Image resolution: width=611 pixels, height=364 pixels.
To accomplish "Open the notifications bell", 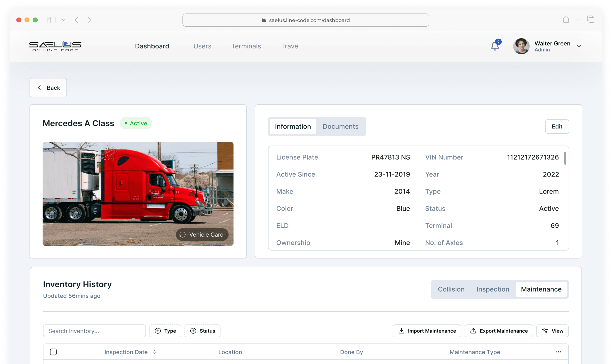I will (495, 46).
